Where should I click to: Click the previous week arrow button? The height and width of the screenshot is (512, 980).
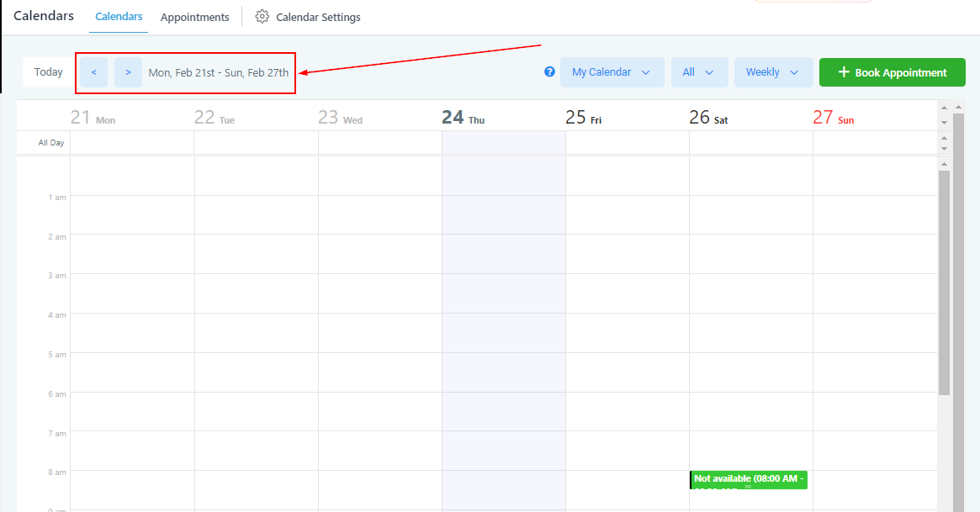pos(93,72)
